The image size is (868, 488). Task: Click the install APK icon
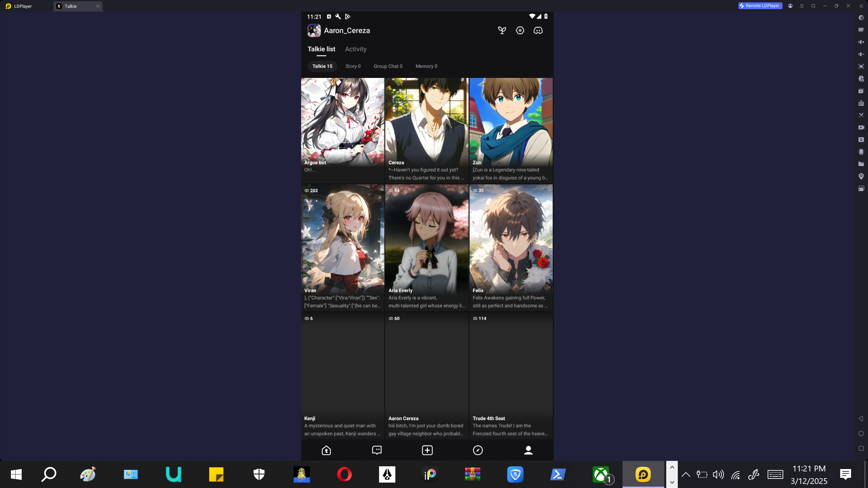[861, 103]
